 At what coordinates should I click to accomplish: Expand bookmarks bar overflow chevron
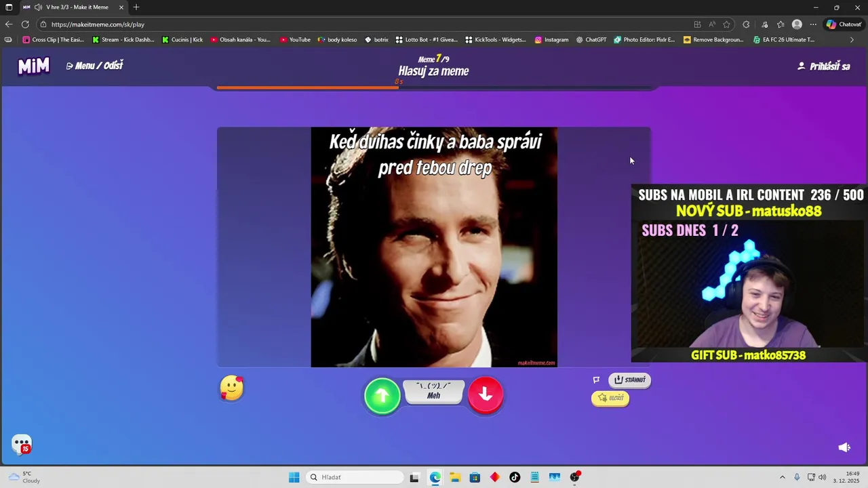click(852, 40)
